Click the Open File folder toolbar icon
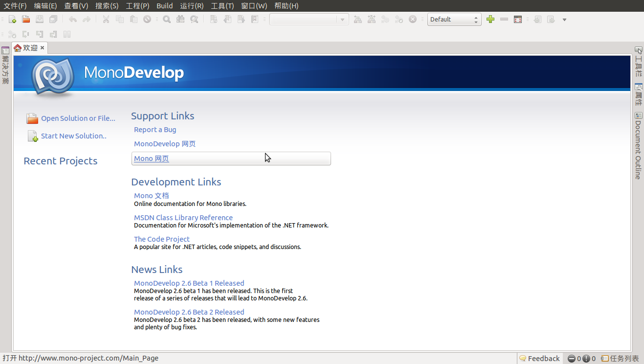The width and height of the screenshot is (644, 364). [x=26, y=20]
